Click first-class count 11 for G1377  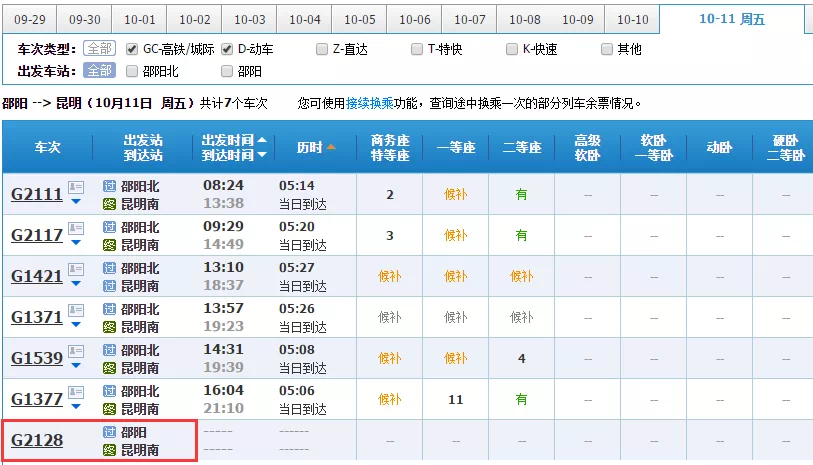click(456, 399)
